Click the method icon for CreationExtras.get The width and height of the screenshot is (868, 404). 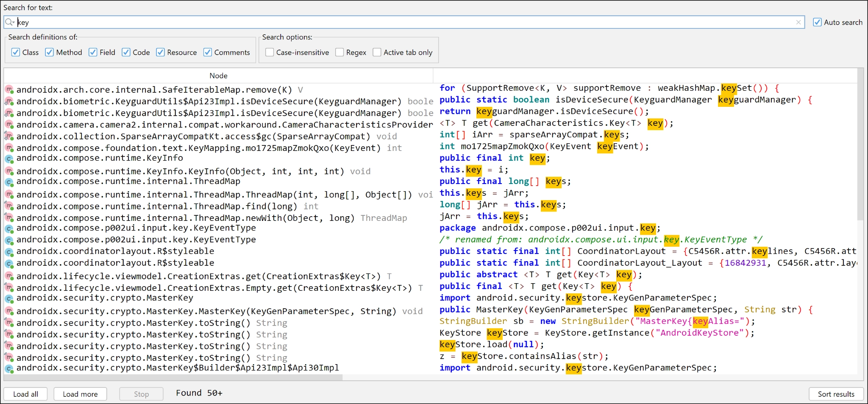coord(9,276)
